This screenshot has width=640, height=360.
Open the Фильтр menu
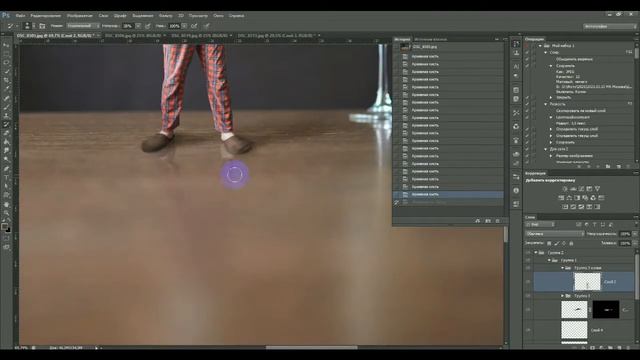165,16
